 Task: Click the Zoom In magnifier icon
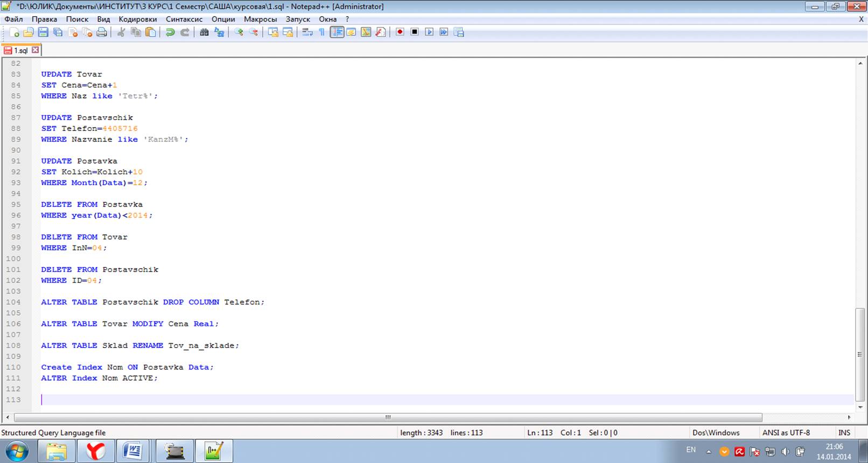(239, 32)
